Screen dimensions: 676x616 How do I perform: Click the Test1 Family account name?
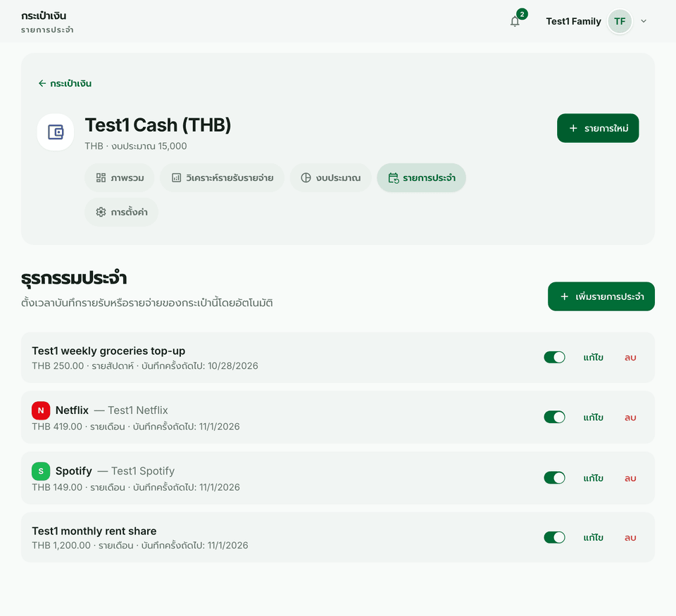click(573, 21)
